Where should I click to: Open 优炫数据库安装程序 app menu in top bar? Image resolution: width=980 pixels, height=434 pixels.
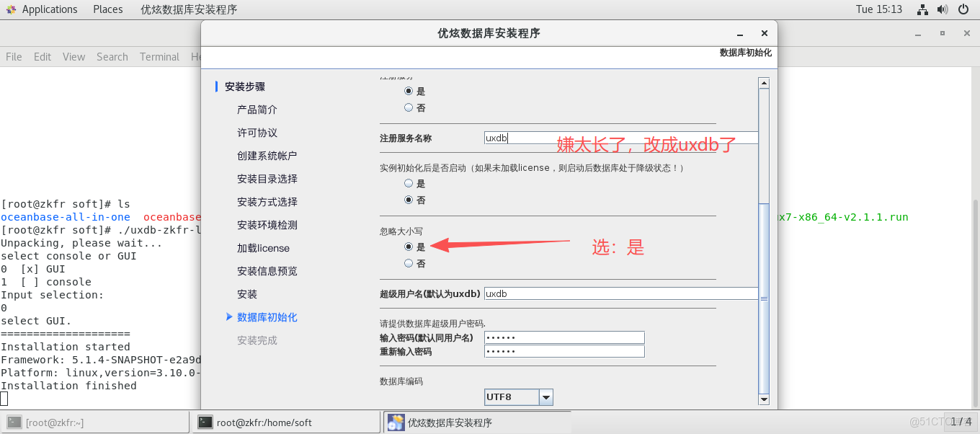(x=188, y=9)
